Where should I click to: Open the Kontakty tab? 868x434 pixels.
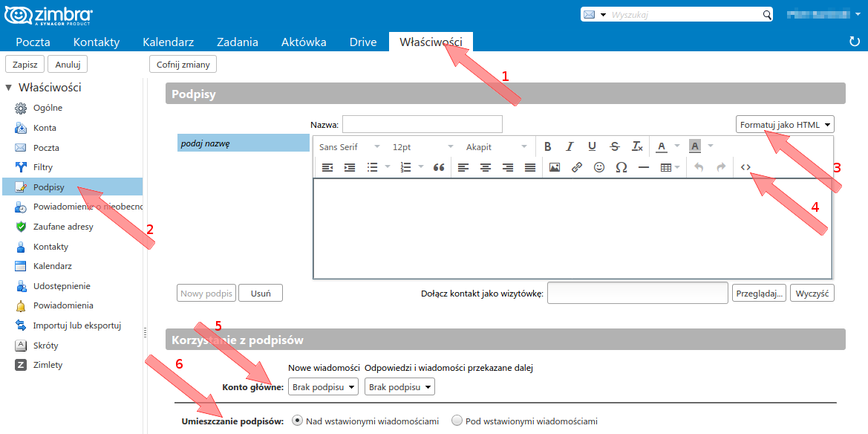[97, 42]
